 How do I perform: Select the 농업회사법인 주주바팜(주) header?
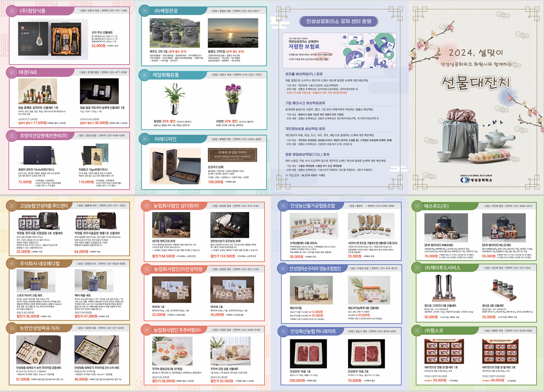click(x=177, y=330)
